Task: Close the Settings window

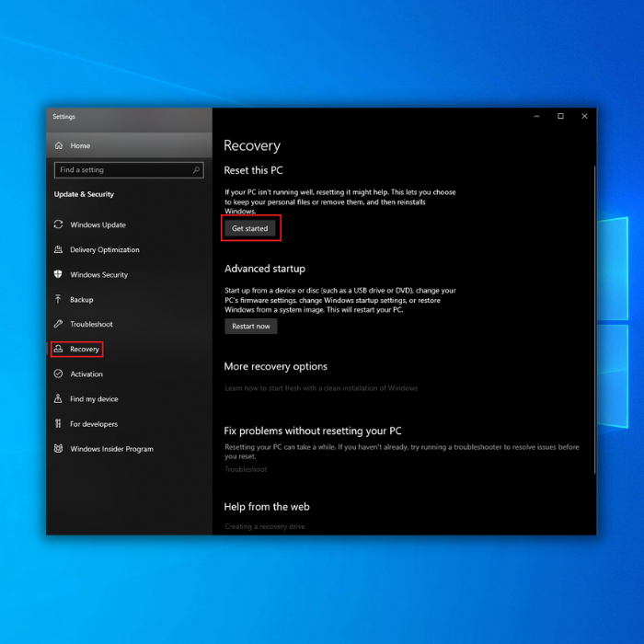Action: [584, 116]
